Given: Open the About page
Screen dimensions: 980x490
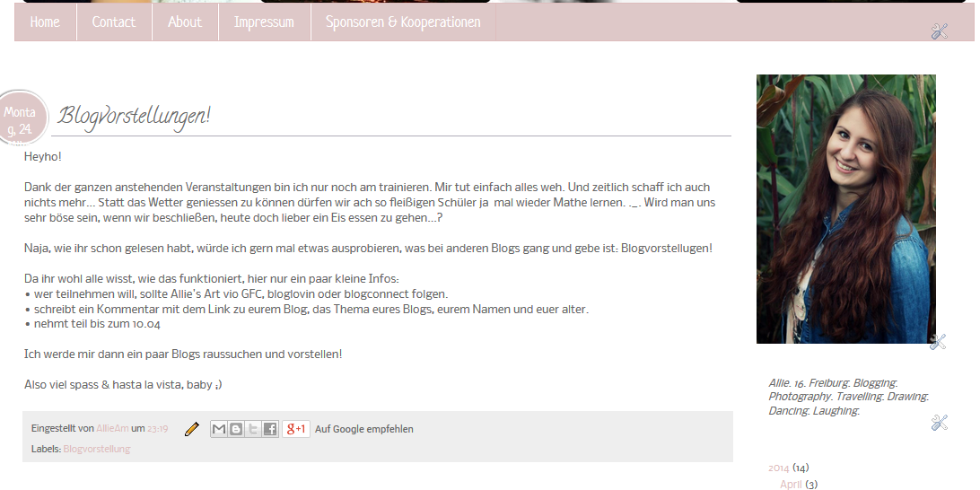Looking at the screenshot, I should tap(185, 22).
